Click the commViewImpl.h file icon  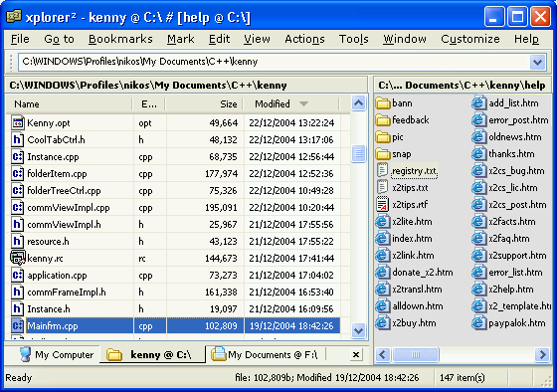[17, 224]
